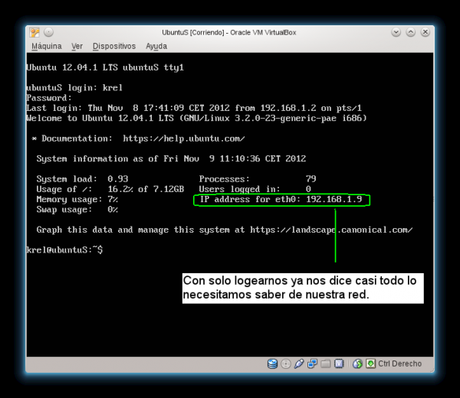This screenshot has height=398, width=460.
Task: Click the USB devices status icon
Action: tap(299, 364)
